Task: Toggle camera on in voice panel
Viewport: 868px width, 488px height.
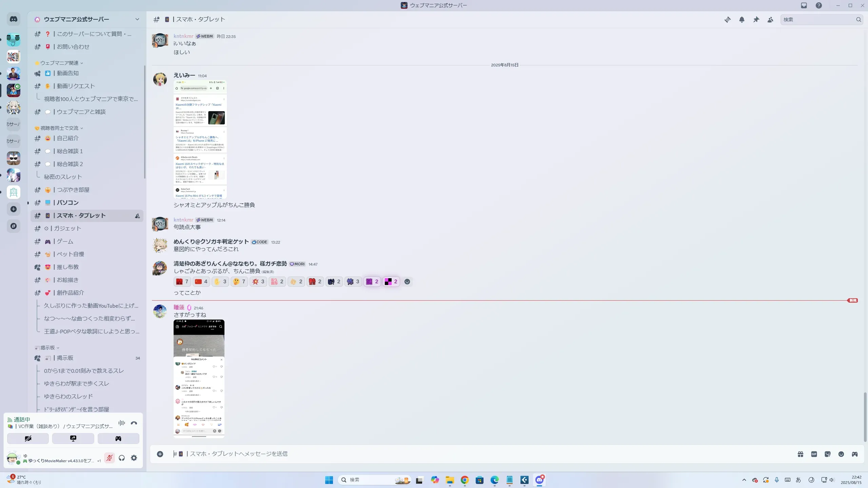Action: (x=28, y=439)
